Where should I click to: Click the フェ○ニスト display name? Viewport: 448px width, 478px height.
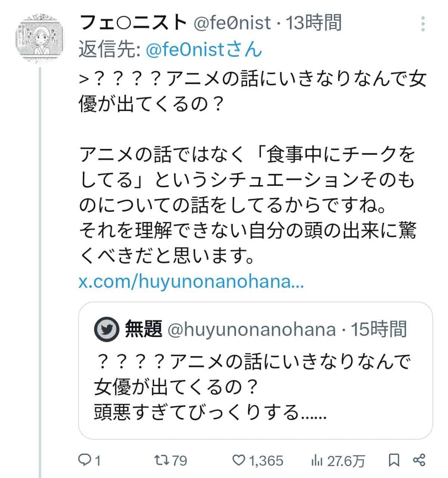[x=133, y=23]
